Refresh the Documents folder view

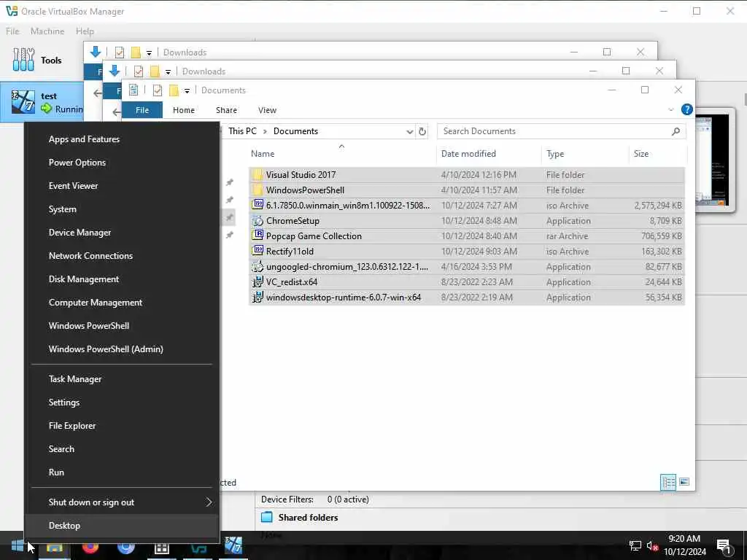coord(422,131)
